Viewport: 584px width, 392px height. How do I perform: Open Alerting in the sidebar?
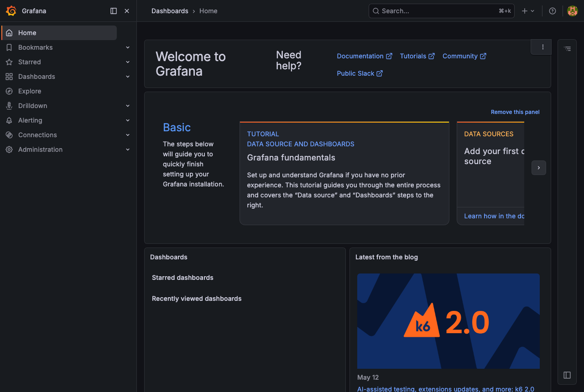point(30,120)
